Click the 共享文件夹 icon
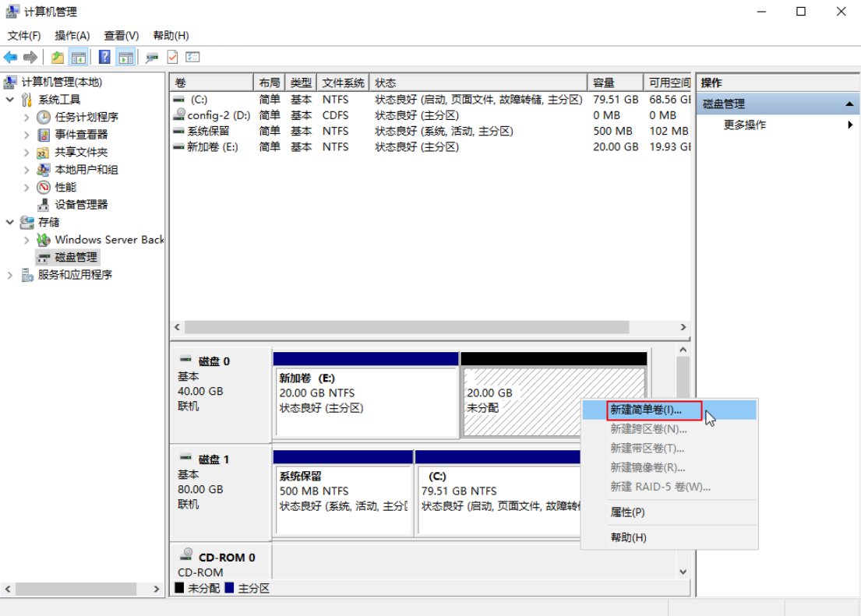 [x=44, y=152]
